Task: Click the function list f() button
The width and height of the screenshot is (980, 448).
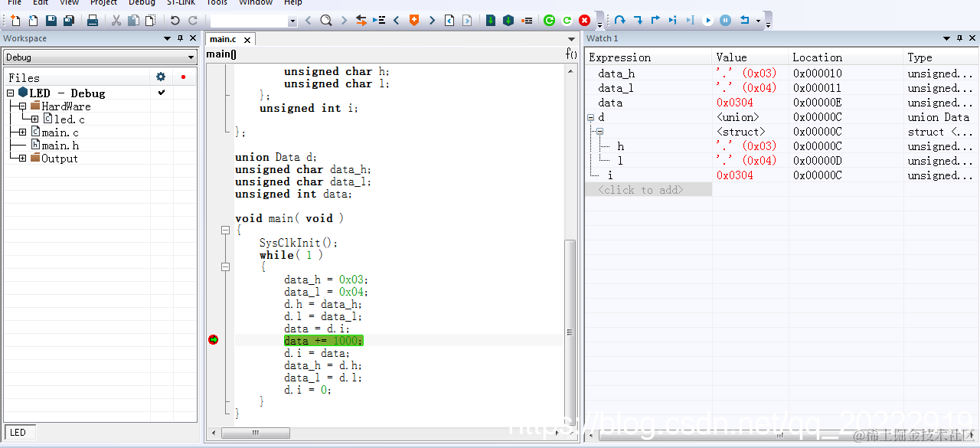Action: tap(571, 54)
